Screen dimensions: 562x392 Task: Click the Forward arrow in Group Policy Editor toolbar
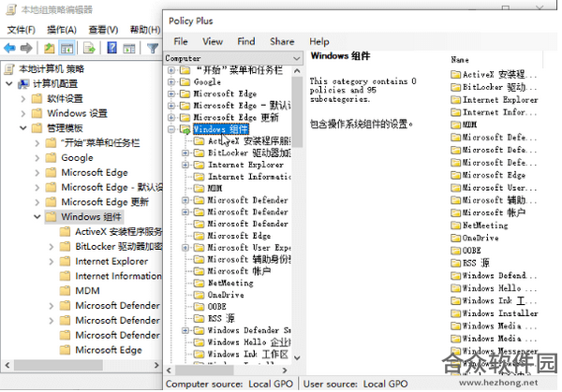[26, 48]
